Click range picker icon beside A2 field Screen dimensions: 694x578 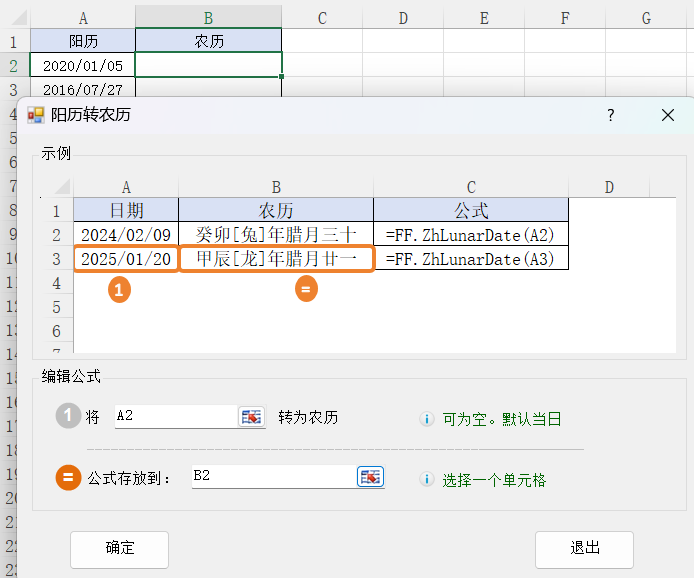click(x=251, y=417)
